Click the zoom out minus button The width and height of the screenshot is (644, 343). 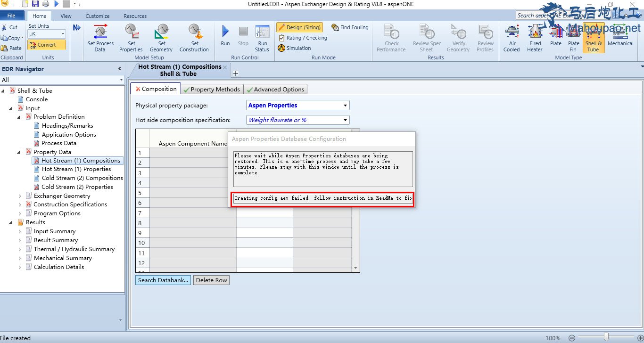tap(571, 338)
